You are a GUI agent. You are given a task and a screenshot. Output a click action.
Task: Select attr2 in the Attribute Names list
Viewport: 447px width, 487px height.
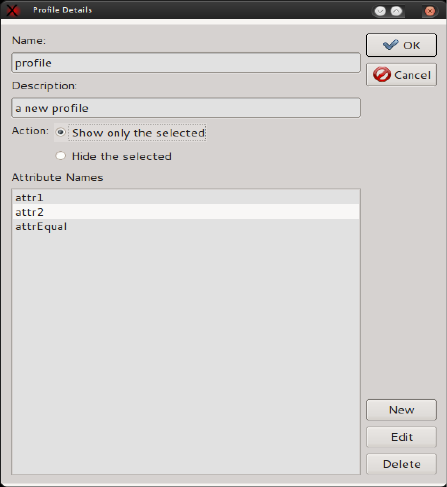[x=186, y=212]
